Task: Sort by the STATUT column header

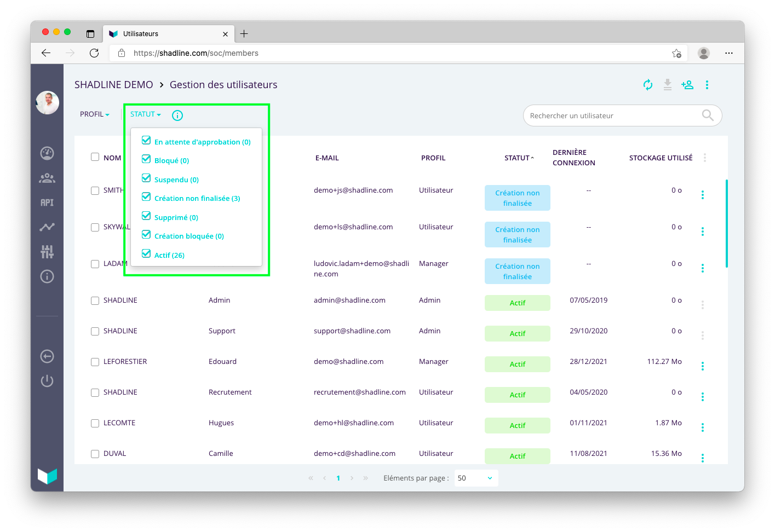Action: [x=518, y=158]
